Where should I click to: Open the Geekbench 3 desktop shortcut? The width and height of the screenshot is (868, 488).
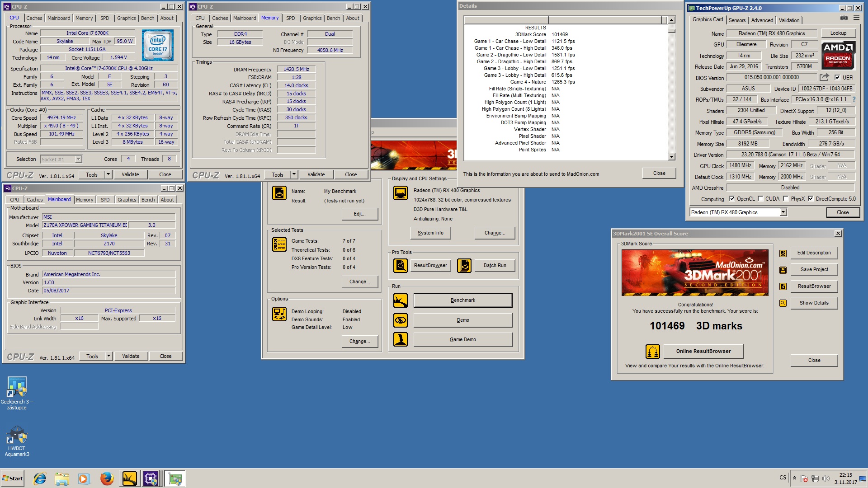click(x=17, y=394)
